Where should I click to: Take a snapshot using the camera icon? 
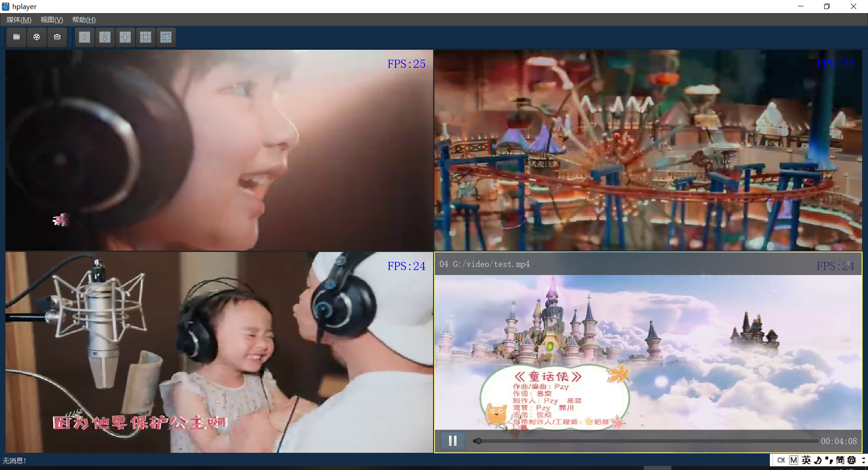57,37
